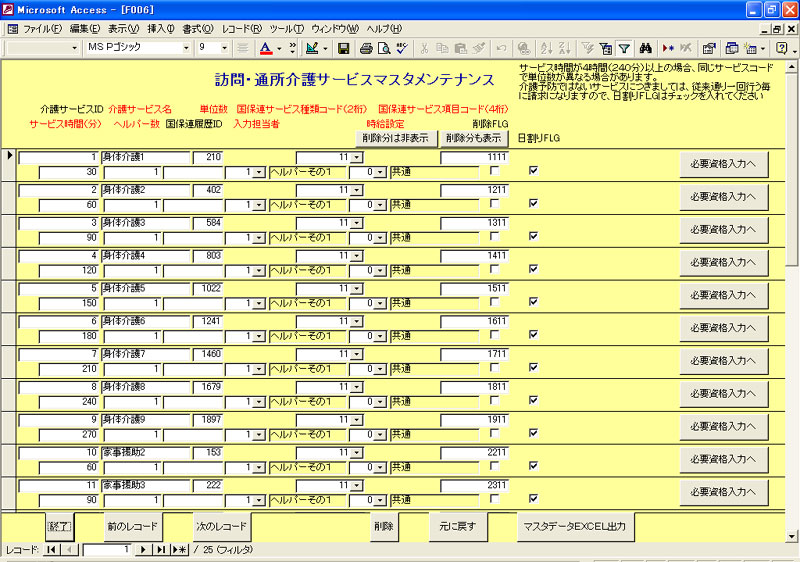Click the Copy icon
Image resolution: width=800 pixels, height=562 pixels.
(x=442, y=48)
